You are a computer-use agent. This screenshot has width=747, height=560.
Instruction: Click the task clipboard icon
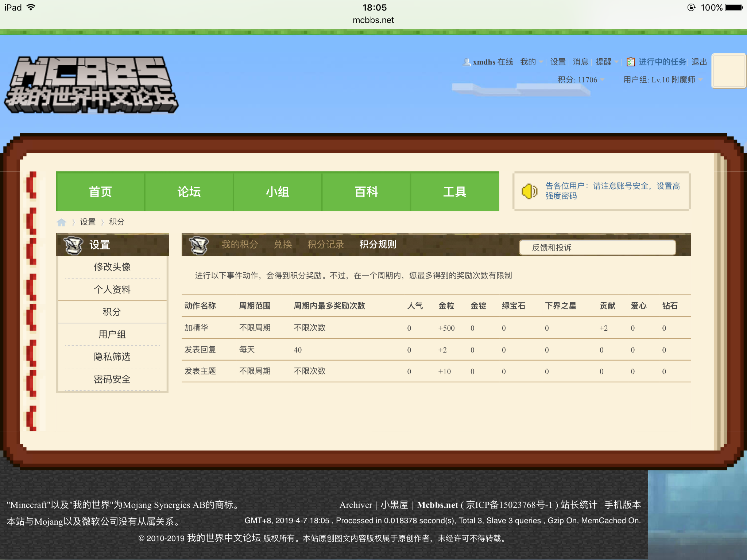631,62
